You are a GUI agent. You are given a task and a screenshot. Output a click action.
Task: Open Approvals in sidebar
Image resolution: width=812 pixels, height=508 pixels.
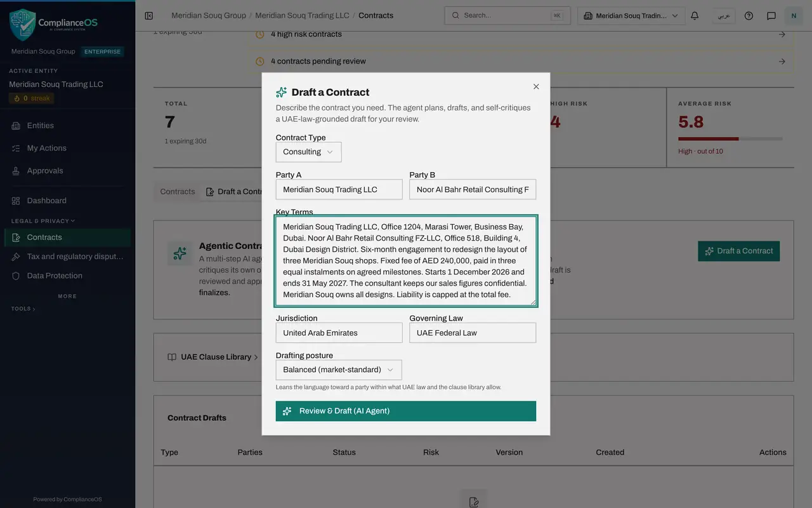(x=67, y=171)
